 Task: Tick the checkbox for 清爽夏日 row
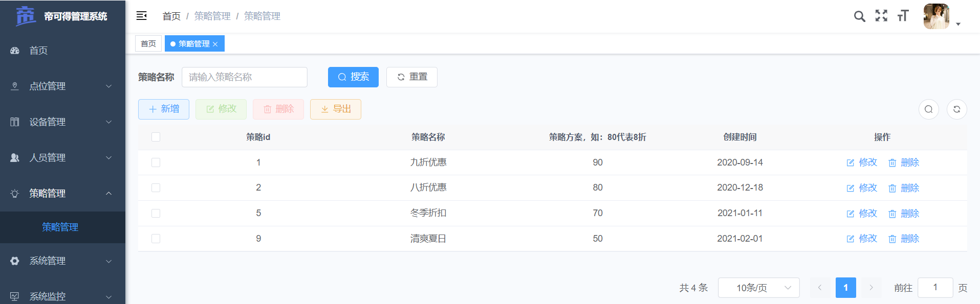(x=156, y=239)
